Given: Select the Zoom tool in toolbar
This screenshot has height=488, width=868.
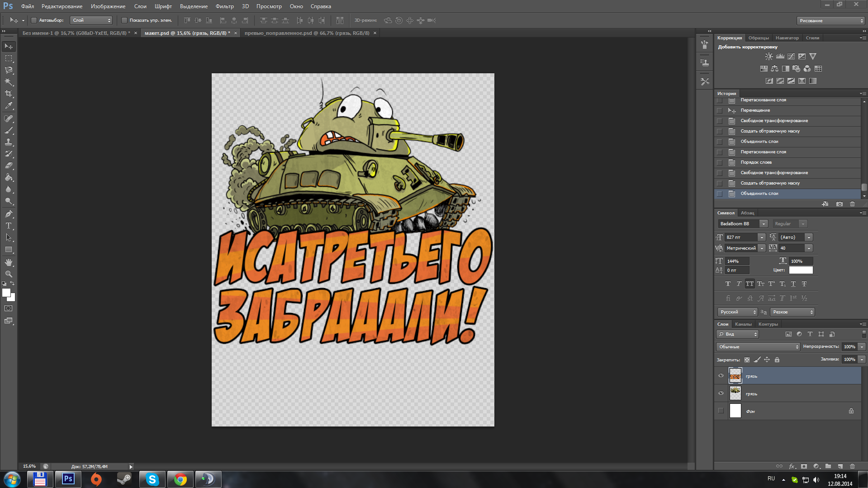Looking at the screenshot, I should (9, 274).
